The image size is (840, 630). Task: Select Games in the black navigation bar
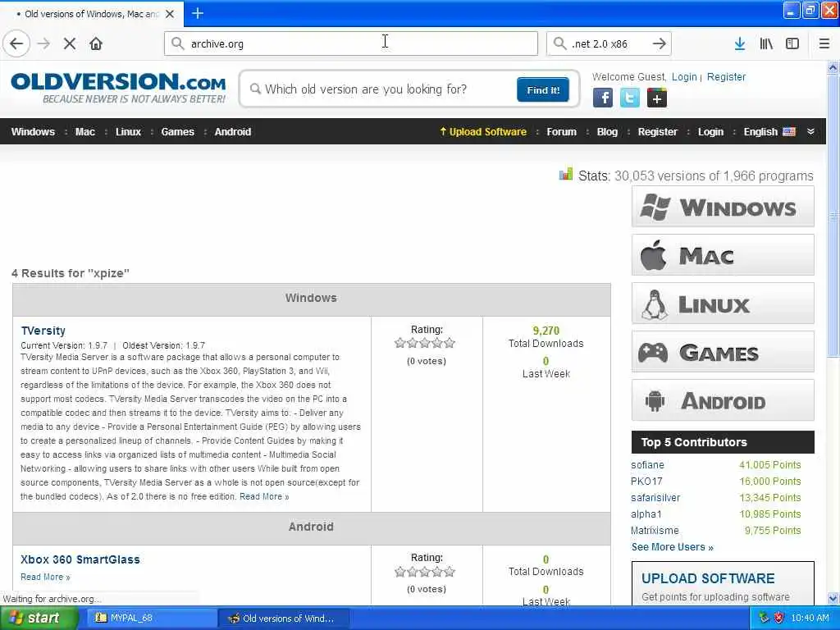[177, 132]
